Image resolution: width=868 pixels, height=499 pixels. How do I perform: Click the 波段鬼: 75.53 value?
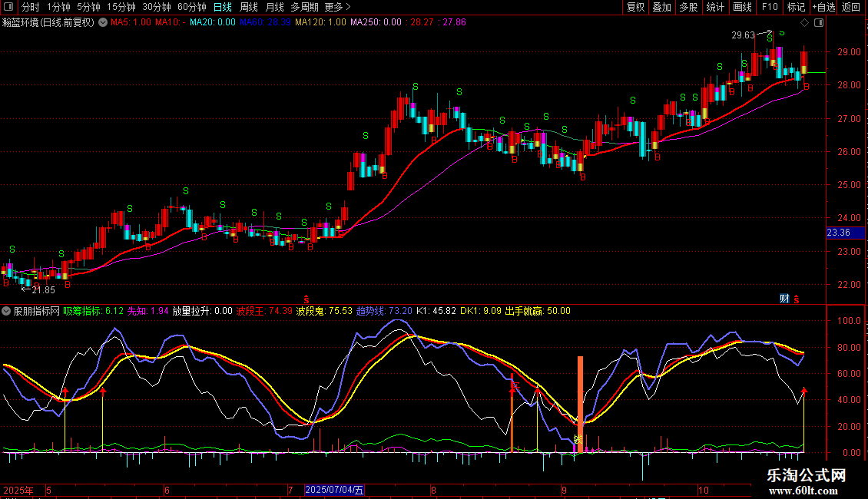(324, 311)
